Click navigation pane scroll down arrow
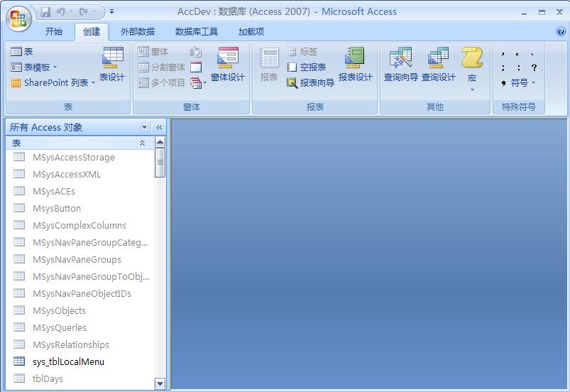This screenshot has width=570, height=392. (x=160, y=383)
